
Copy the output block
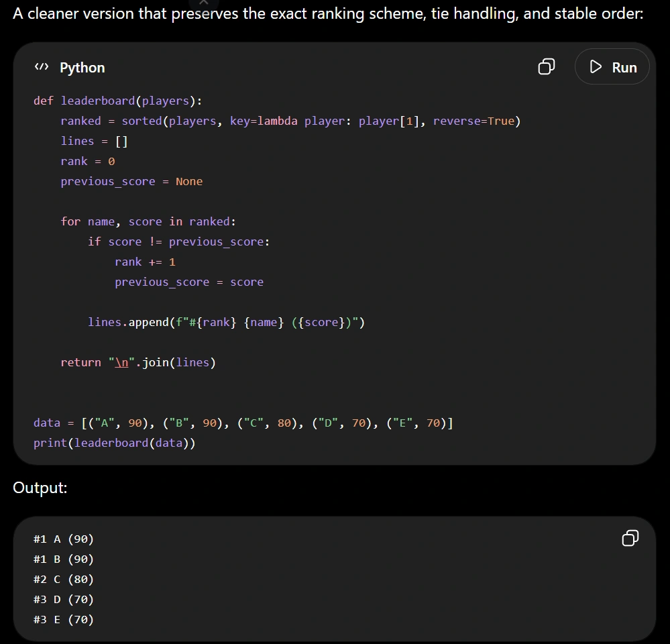[x=630, y=538]
